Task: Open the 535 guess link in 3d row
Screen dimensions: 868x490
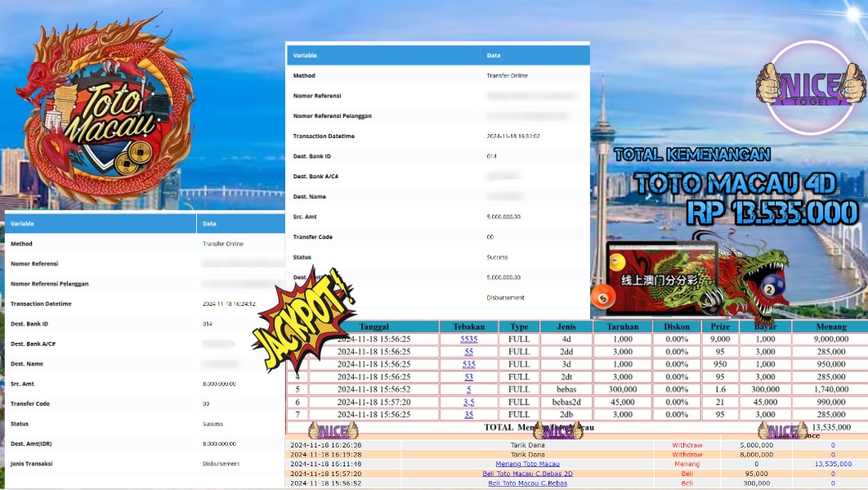Action: (x=468, y=364)
